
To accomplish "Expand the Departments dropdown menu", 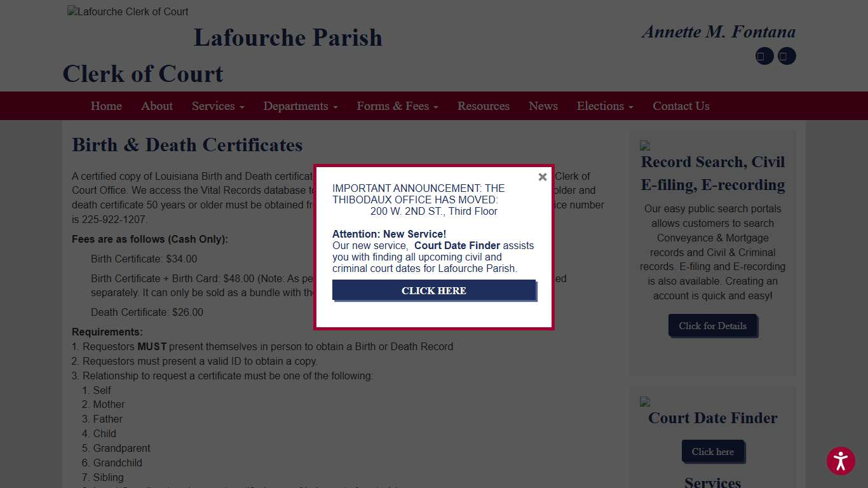I will (x=300, y=106).
